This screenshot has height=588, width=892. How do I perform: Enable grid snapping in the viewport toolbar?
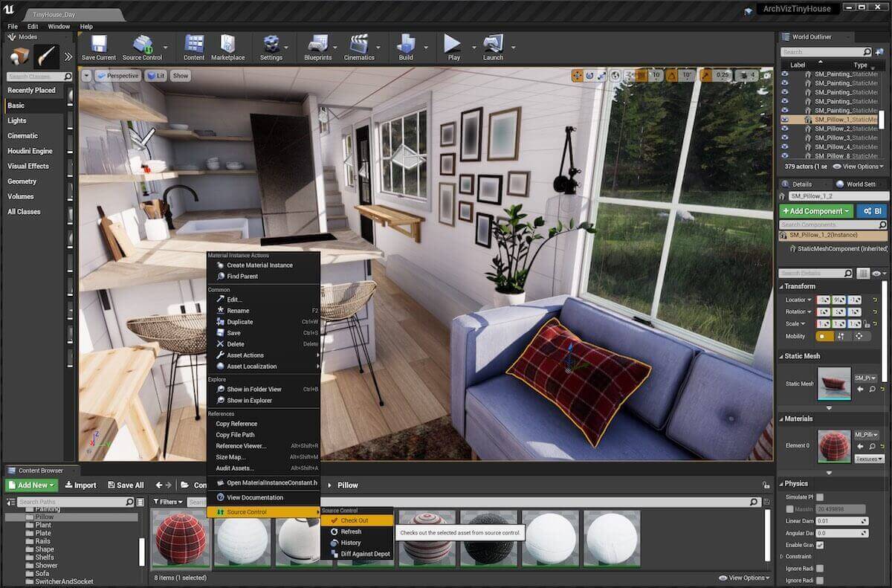pyautogui.click(x=641, y=74)
